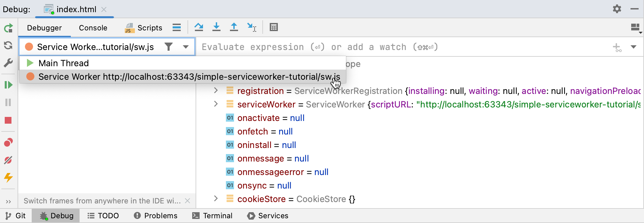644x223 pixels.
Task: Click the Run to Cursor icon
Action: (x=252, y=27)
